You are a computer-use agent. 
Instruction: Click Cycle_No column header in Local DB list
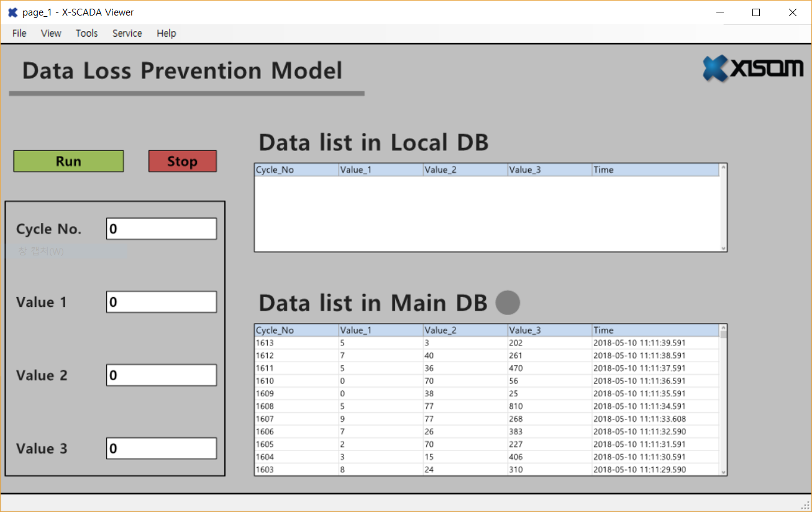pos(296,170)
